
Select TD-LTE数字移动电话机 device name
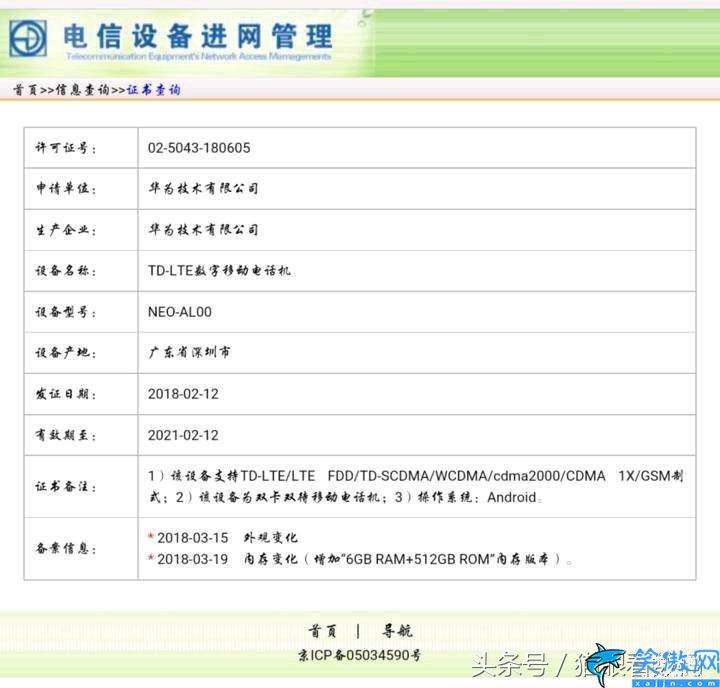click(x=219, y=271)
